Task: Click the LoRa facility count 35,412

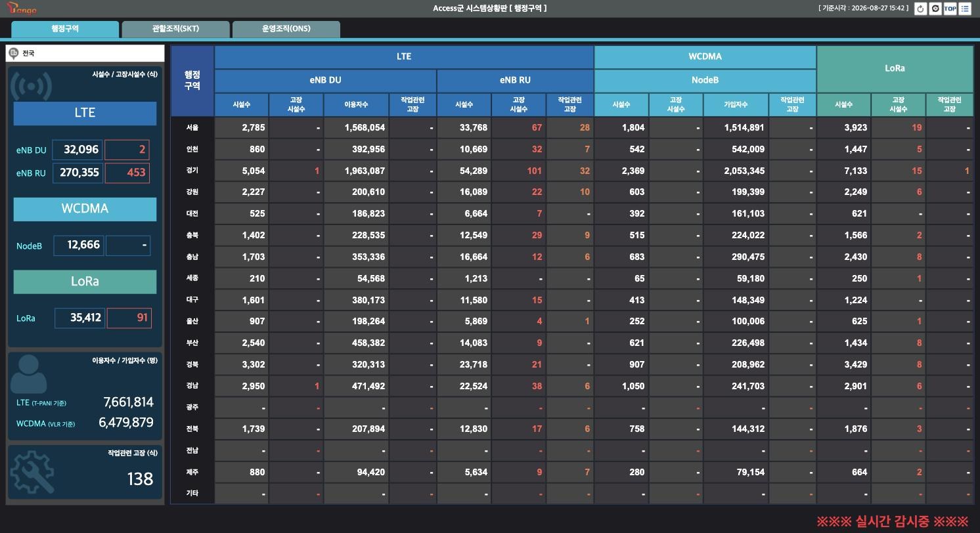Action: [x=79, y=318]
